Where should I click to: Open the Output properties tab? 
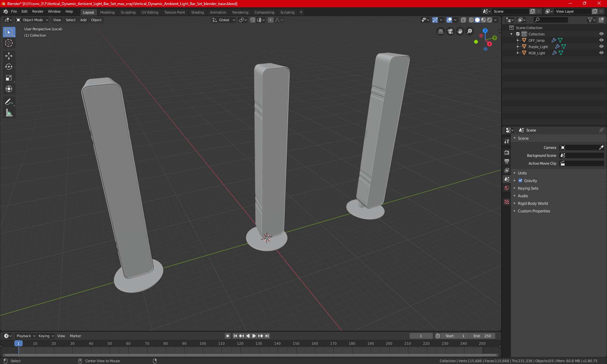[x=507, y=161]
